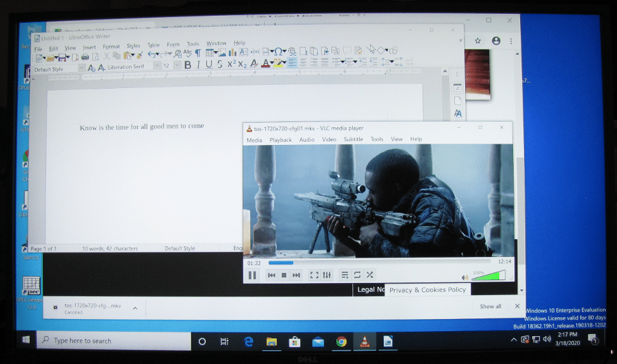Open the VLC Audio menu
Image resolution: width=617 pixels, height=364 pixels.
pos(307,139)
